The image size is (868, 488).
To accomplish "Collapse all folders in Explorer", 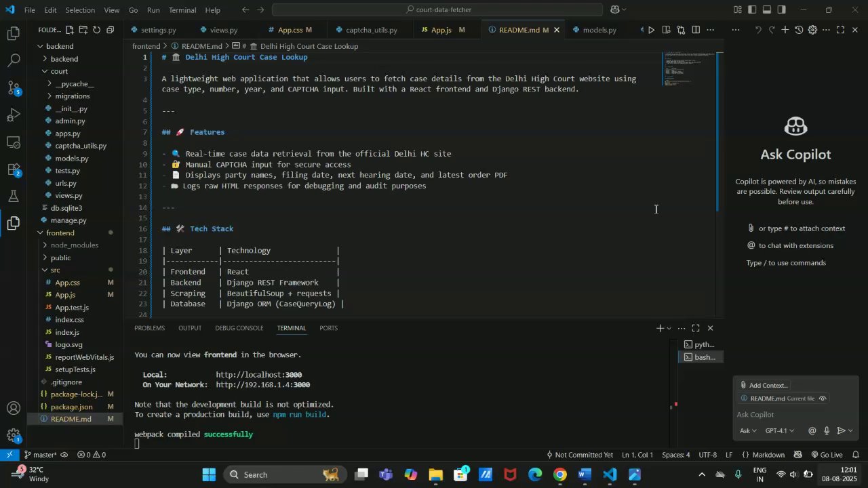I will (x=110, y=30).
